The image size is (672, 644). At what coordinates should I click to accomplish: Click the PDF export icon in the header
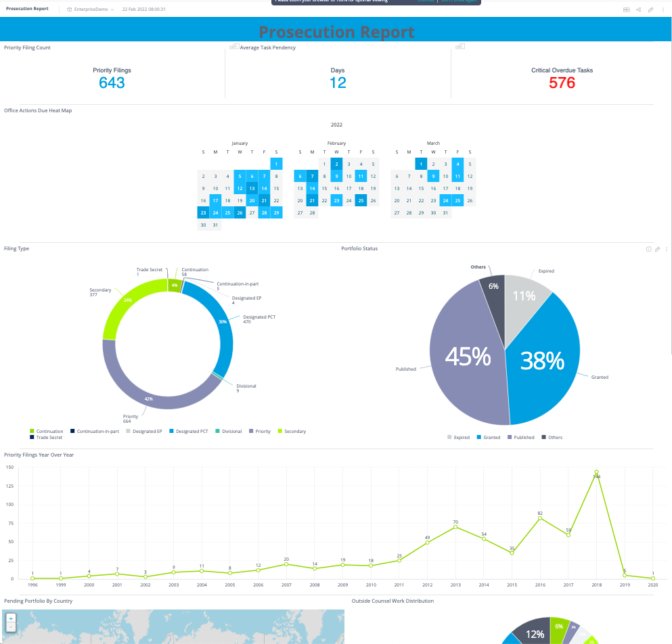click(626, 9)
